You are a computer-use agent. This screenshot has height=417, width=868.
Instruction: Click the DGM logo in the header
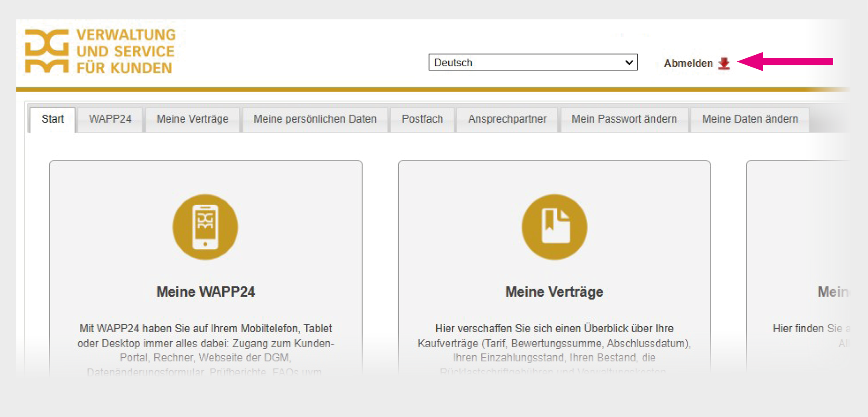click(47, 51)
